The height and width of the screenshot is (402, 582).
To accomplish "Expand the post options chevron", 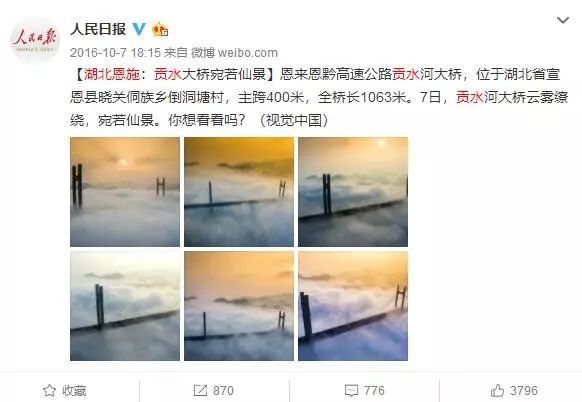I will [x=563, y=20].
